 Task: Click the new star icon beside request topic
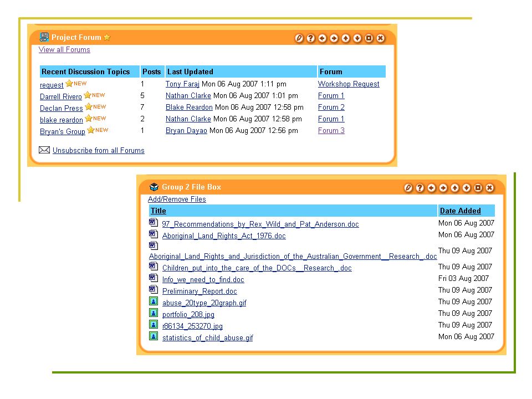coord(69,83)
